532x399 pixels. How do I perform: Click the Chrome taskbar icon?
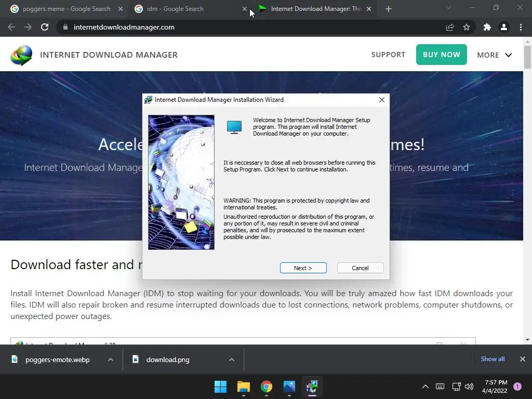(x=267, y=387)
